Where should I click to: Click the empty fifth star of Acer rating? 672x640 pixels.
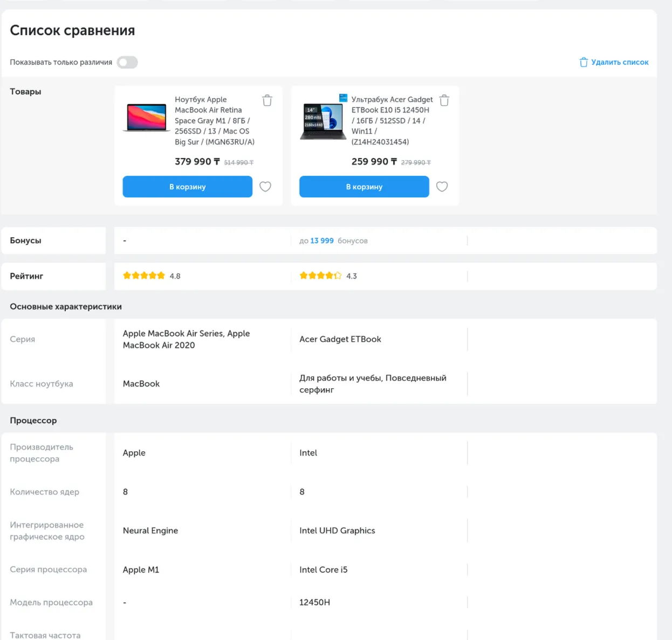(338, 275)
